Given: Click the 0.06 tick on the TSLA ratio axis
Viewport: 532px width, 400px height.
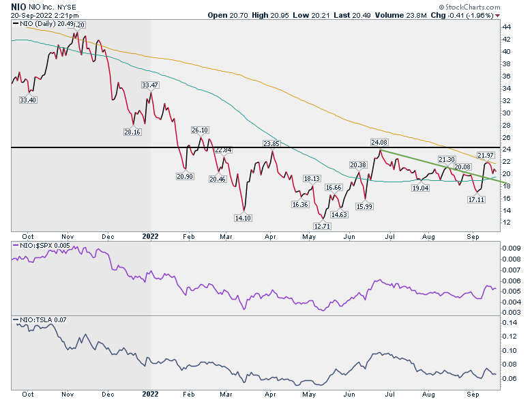Looking at the screenshot, I should pyautogui.click(x=509, y=379).
